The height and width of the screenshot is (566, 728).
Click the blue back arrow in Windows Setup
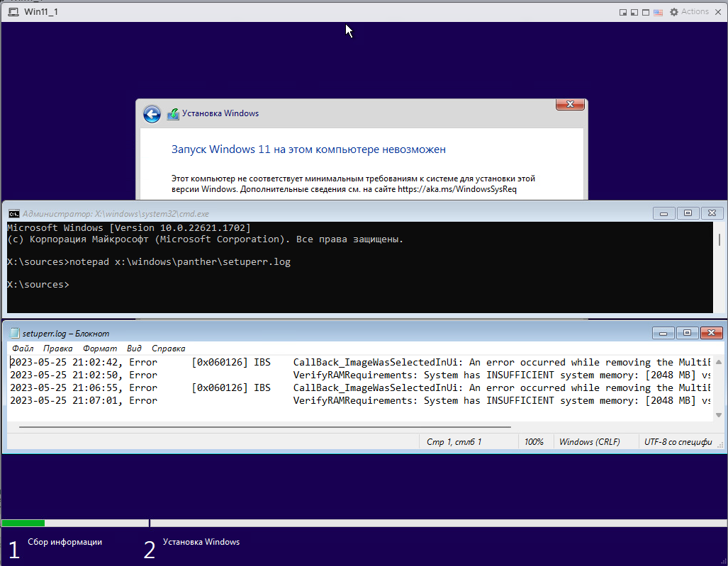[x=152, y=114]
